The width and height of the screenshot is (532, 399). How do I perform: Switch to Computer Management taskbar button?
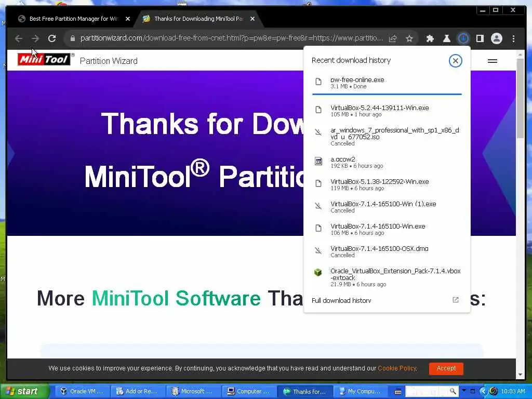[248, 391]
